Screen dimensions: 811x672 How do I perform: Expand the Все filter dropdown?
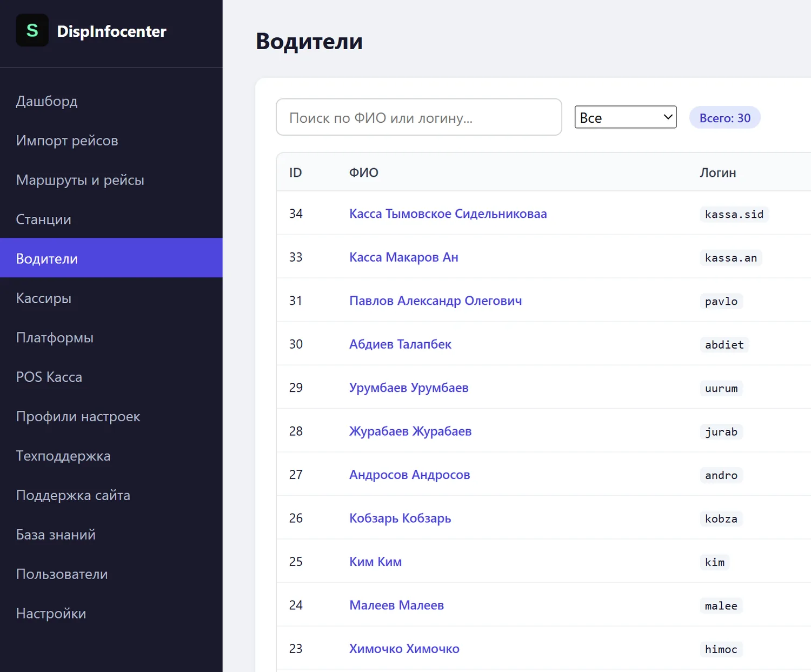[626, 117]
